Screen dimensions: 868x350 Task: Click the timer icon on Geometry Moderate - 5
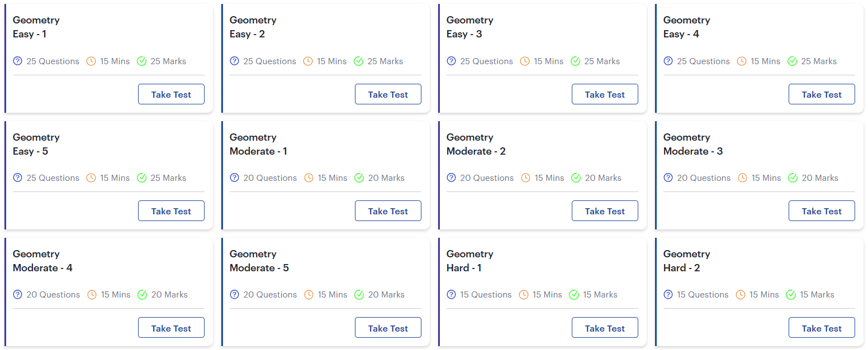coord(307,294)
